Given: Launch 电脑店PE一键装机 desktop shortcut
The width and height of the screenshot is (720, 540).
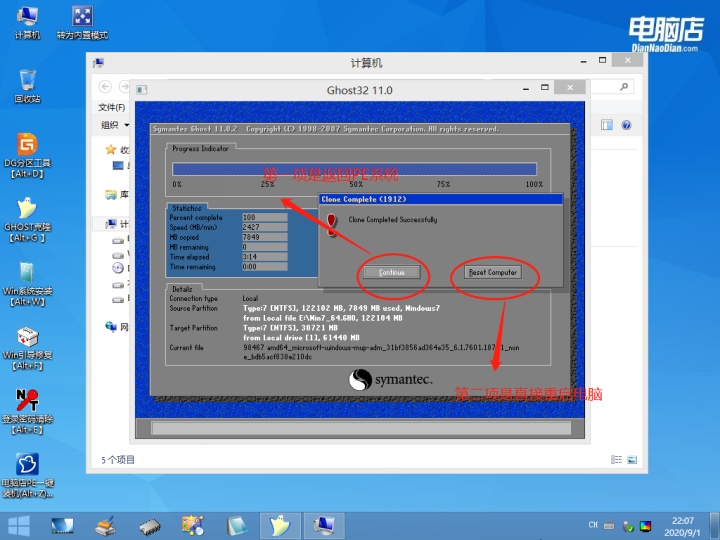Looking at the screenshot, I should [27, 476].
